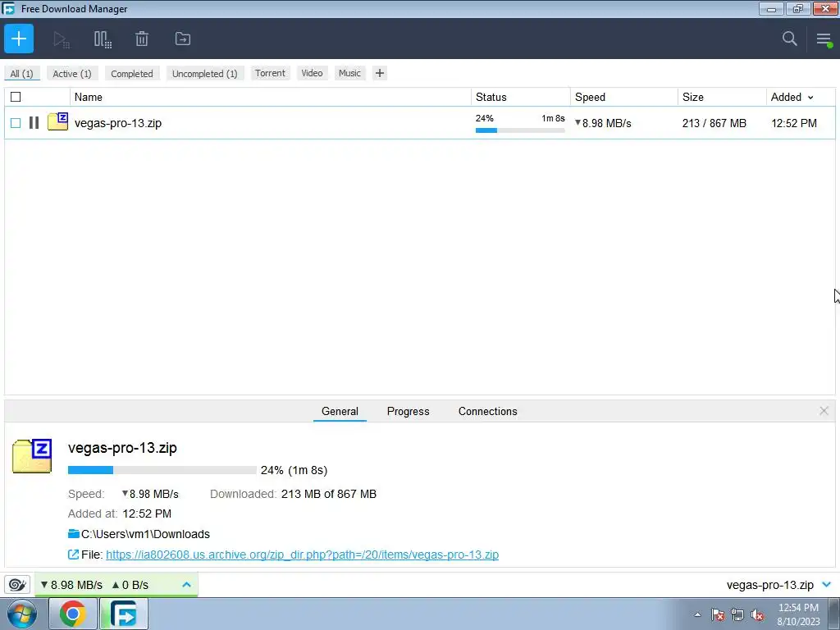Click the trash Delete icon in toolbar
This screenshot has height=630, width=840.
142,39
